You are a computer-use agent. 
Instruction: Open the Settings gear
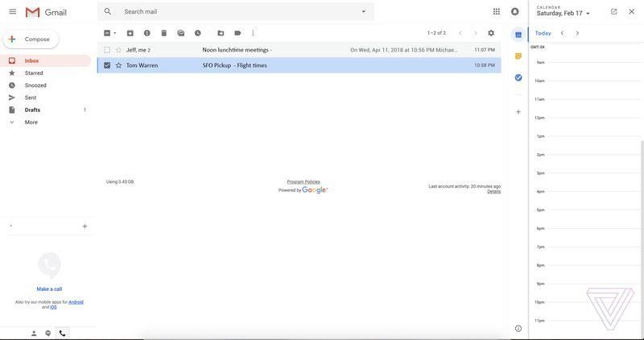point(491,33)
